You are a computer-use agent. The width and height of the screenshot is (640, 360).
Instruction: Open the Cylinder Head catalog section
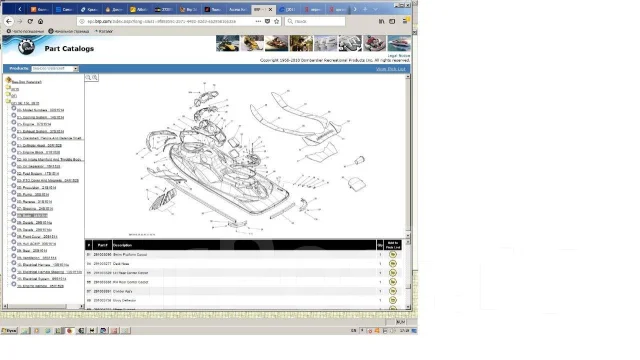pos(39,145)
